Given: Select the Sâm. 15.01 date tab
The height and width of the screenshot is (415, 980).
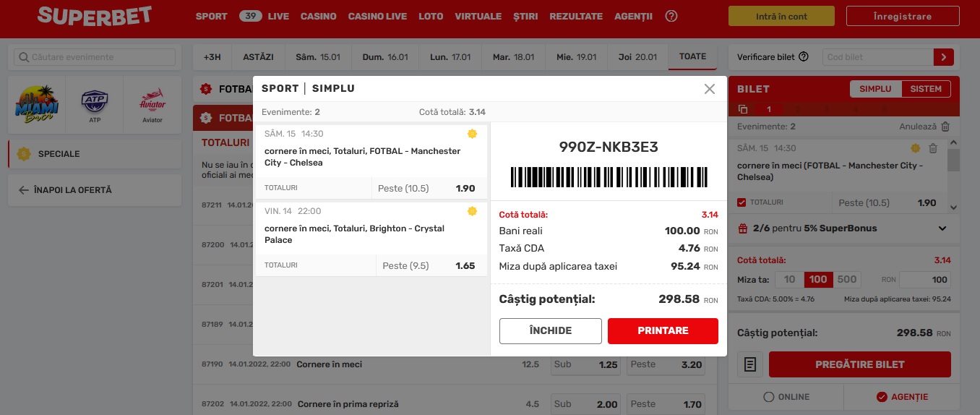Looking at the screenshot, I should [x=319, y=56].
